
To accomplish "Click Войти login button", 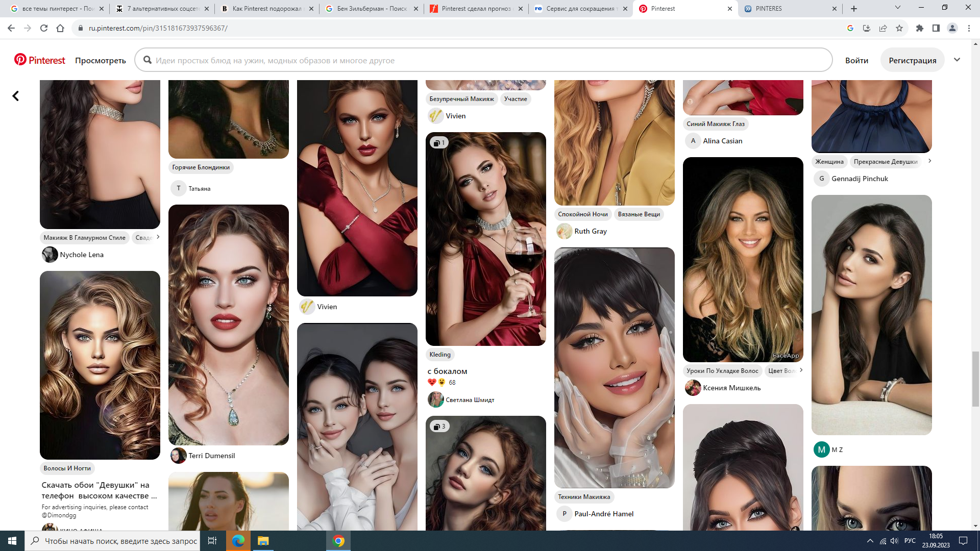I will click(856, 60).
